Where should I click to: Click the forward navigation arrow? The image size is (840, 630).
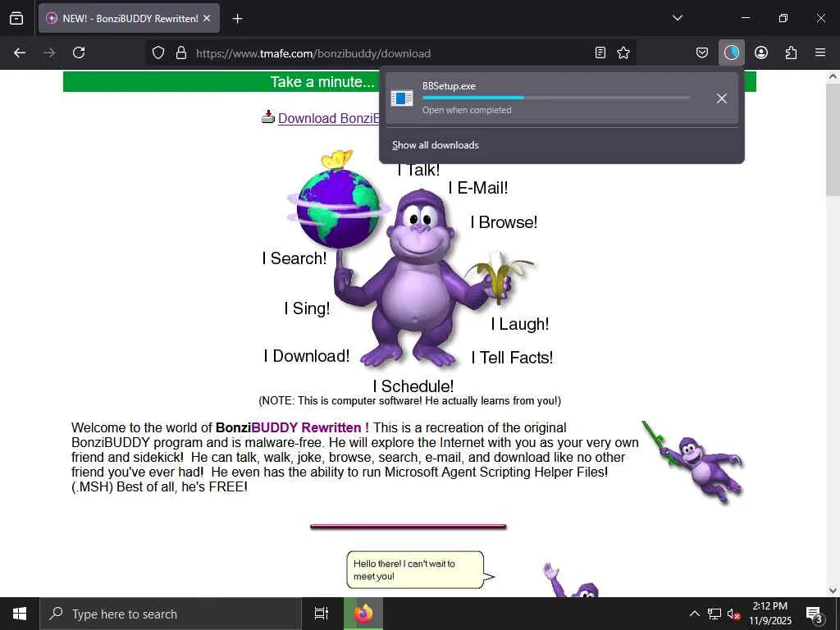pos(49,52)
